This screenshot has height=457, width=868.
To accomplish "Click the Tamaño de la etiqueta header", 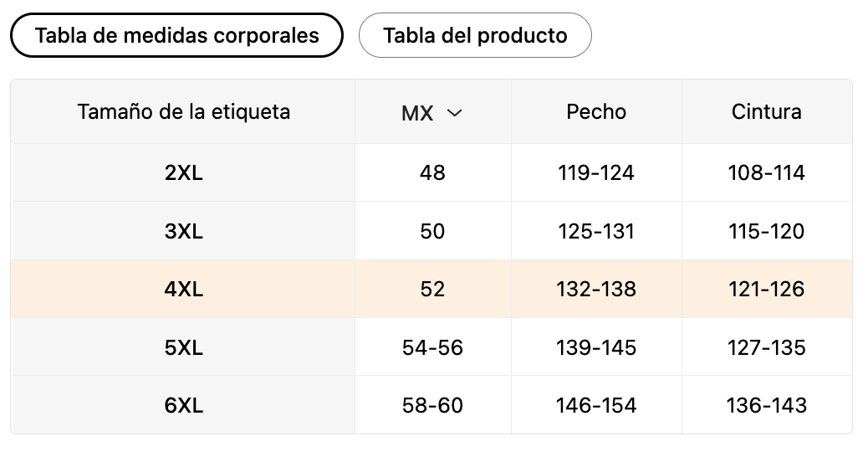I will [183, 112].
